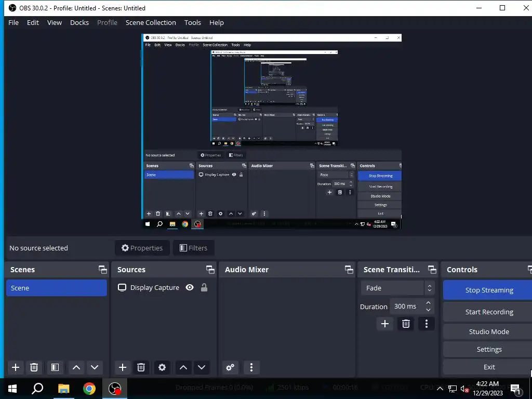The height and width of the screenshot is (399, 532).
Task: Click the network tray icon
Action: tap(453, 389)
